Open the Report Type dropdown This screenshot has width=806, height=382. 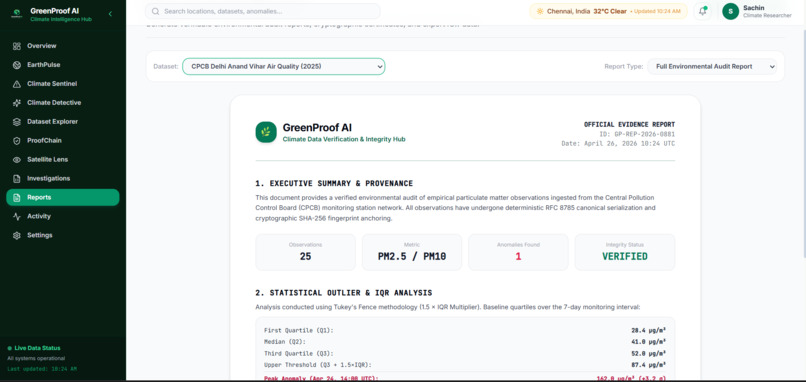(x=712, y=66)
